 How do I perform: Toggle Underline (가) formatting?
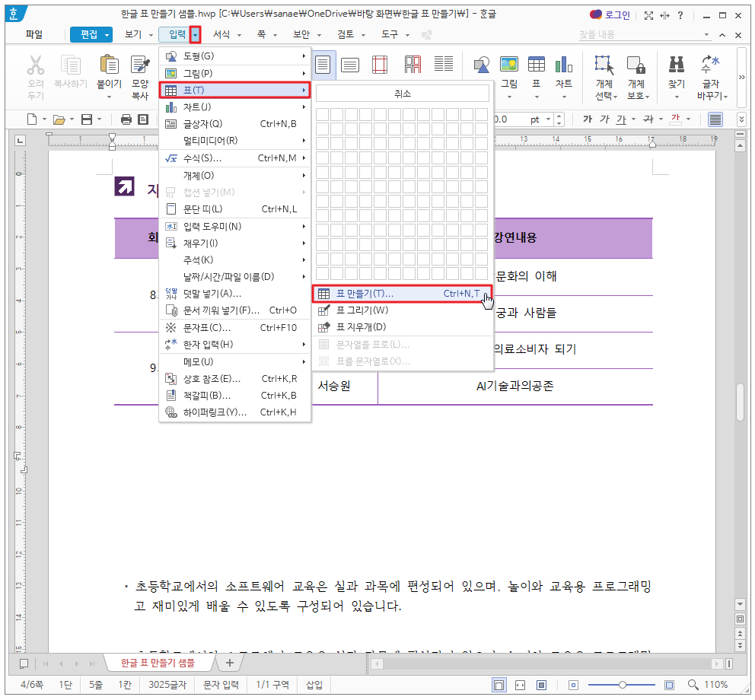click(x=622, y=119)
